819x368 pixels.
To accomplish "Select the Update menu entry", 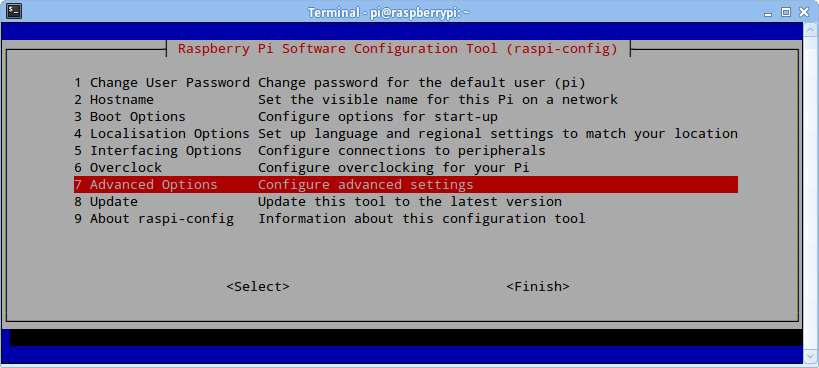I will pyautogui.click(x=406, y=201).
